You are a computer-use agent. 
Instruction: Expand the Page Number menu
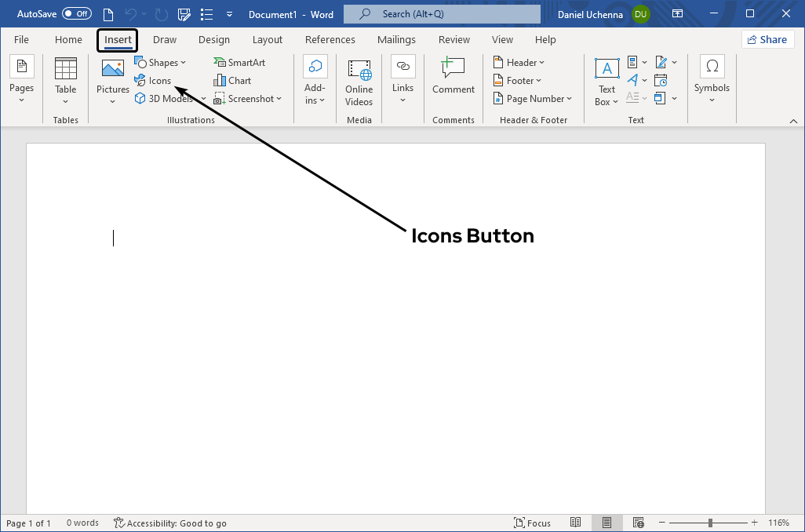click(x=534, y=98)
